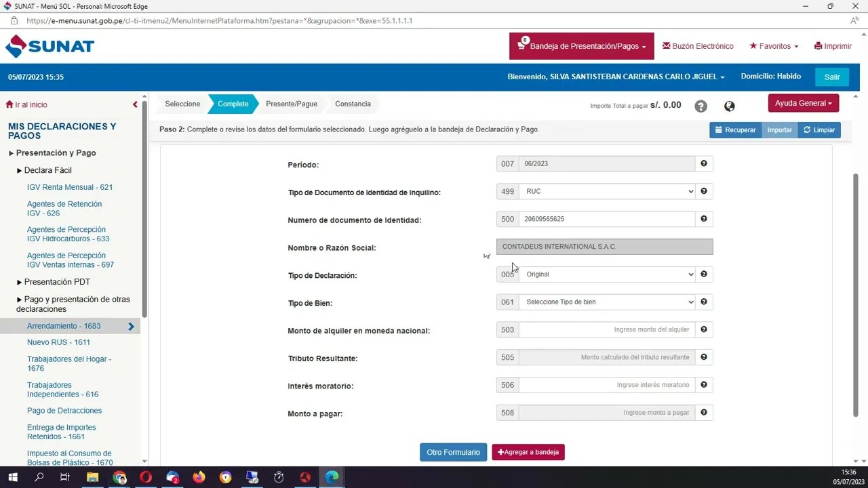Open the Ayuda General dropdown

click(x=804, y=103)
